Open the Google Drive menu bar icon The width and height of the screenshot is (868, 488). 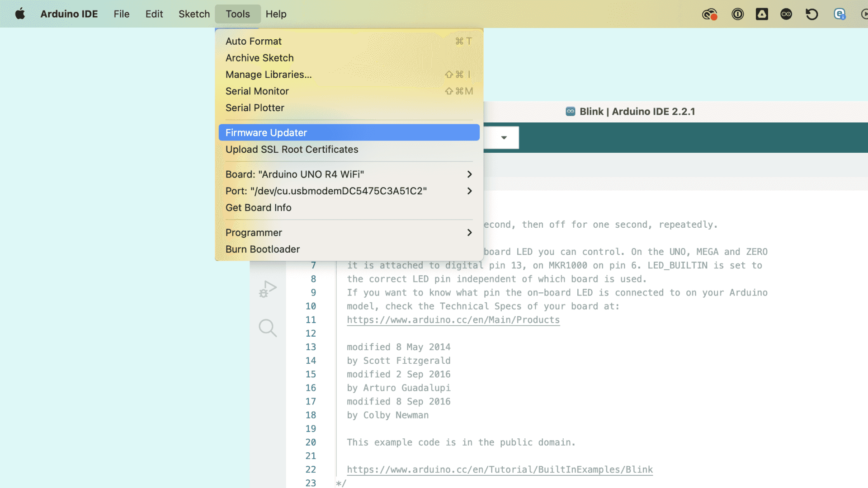tap(762, 14)
